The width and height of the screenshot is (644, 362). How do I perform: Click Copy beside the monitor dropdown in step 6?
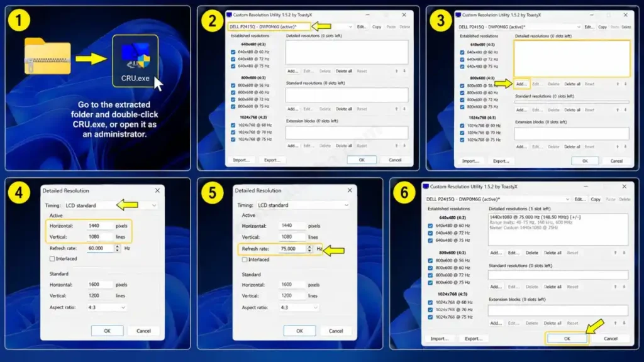point(596,199)
